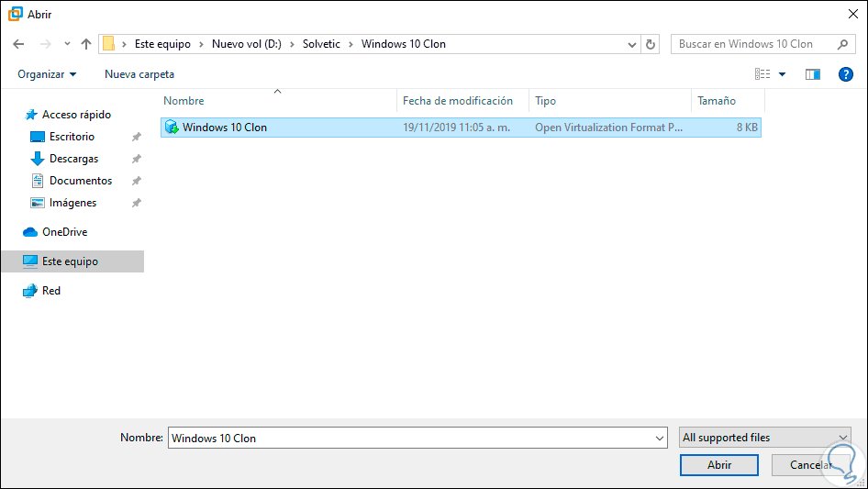Go up one folder level arrow

(86, 44)
